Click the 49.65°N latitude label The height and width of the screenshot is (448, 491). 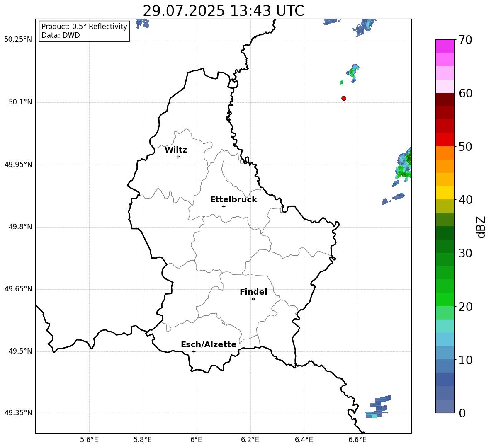(x=18, y=288)
